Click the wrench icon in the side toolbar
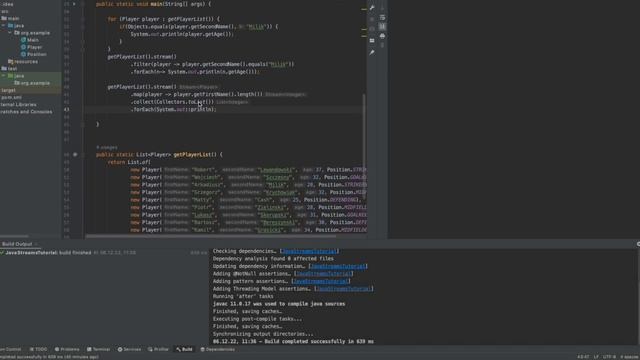640x360 pixels. (372, 8)
